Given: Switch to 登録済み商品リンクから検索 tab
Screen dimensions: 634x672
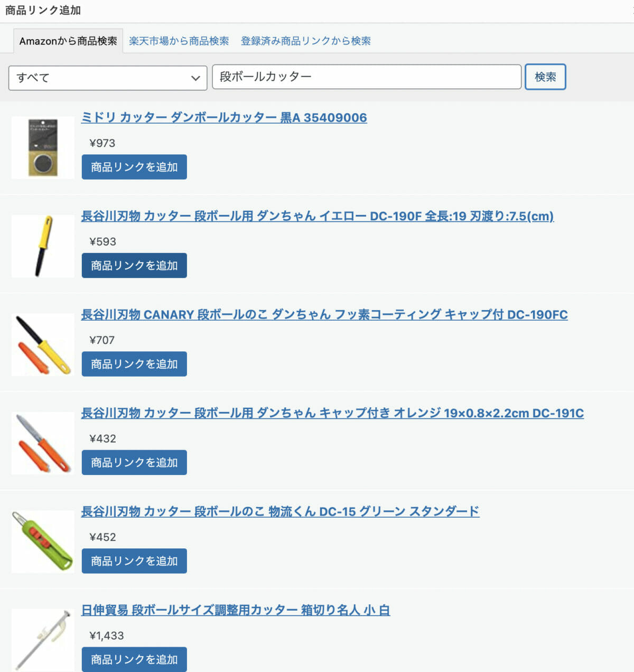Looking at the screenshot, I should coord(306,41).
